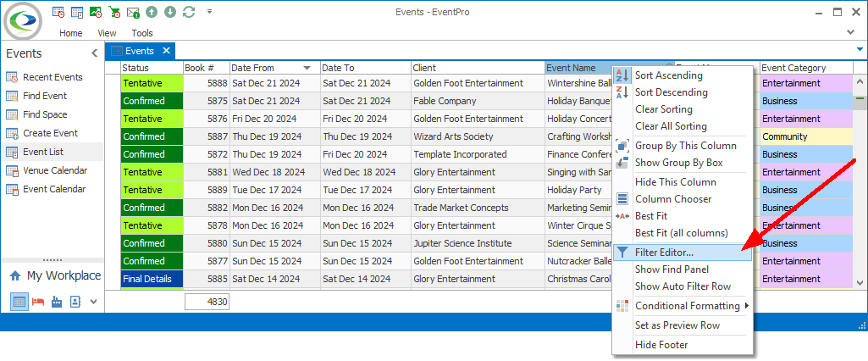This screenshot has height=361, width=868.
Task: Choose Show Group By Box
Action: (682, 163)
